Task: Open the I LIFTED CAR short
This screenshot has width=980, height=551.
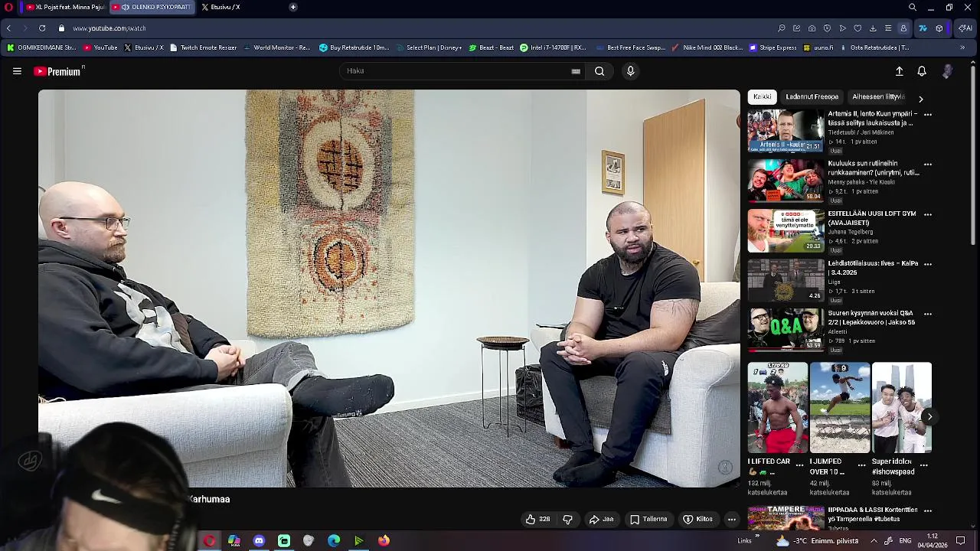Action: point(777,408)
